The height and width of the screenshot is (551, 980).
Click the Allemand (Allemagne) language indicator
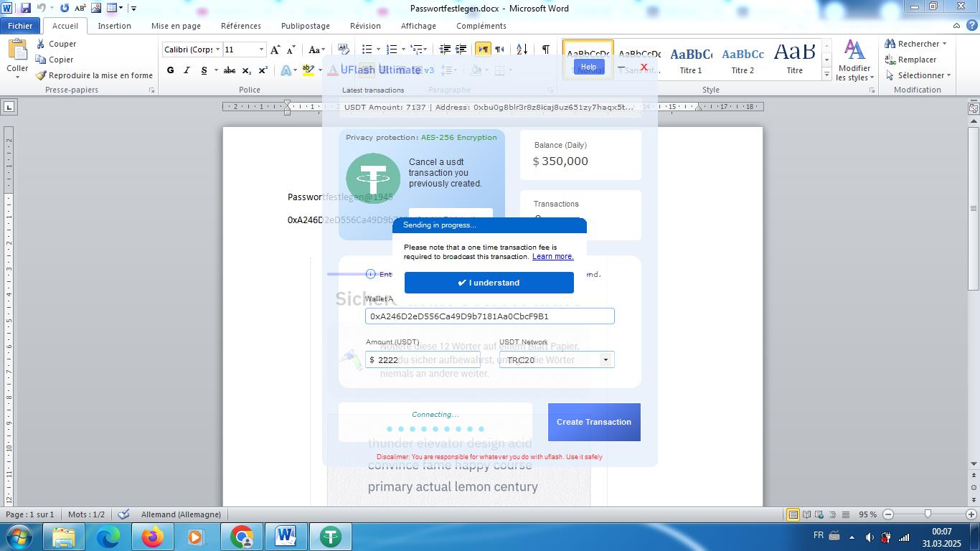click(x=181, y=514)
